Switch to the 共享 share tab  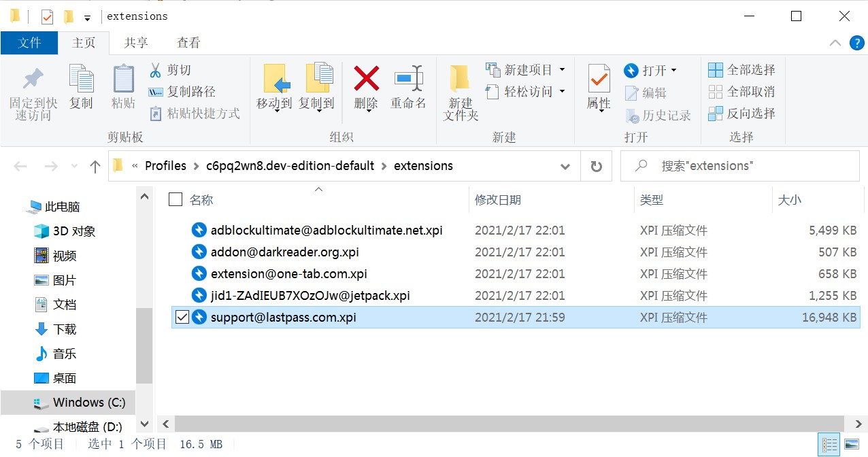[136, 43]
